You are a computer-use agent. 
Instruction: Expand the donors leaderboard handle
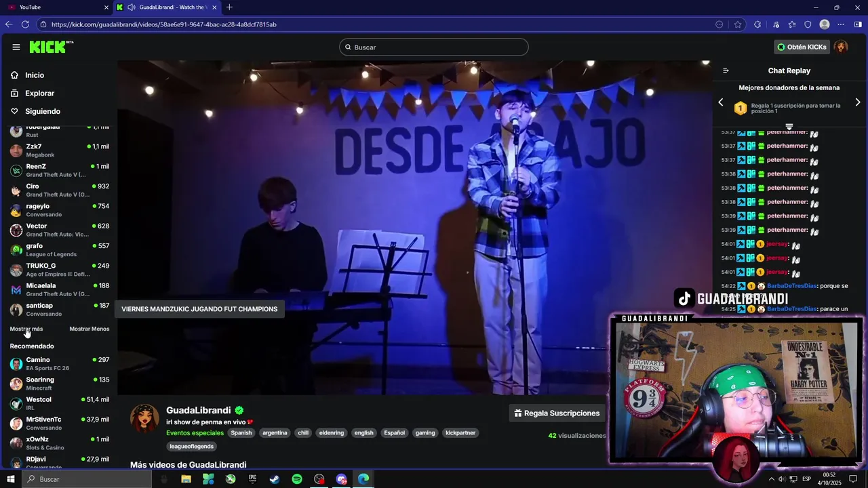(x=789, y=127)
